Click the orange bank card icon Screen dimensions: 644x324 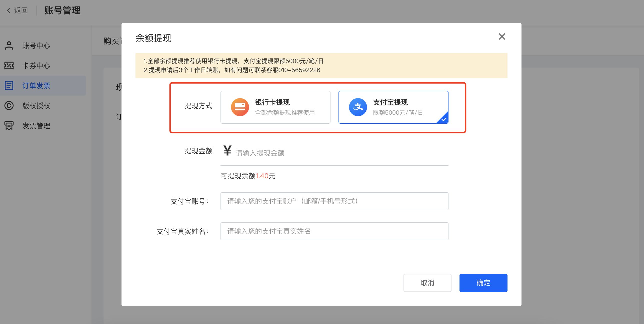[240, 107]
